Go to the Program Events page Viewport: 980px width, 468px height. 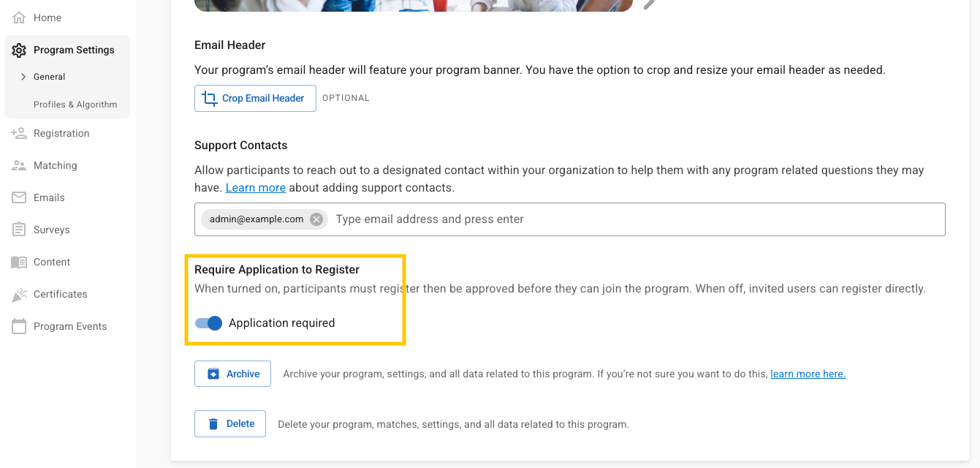70,326
